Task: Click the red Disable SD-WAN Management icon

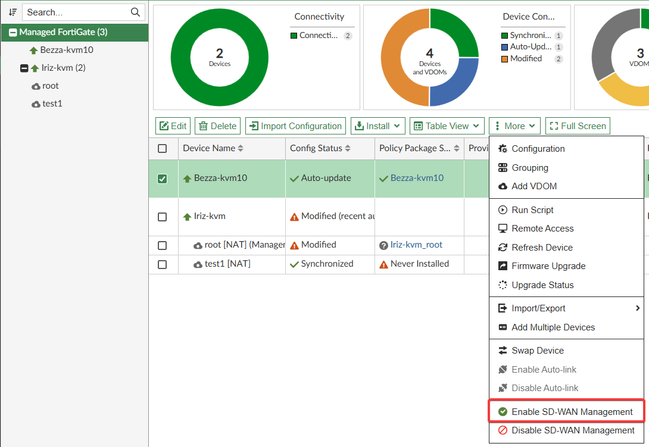Action: [x=503, y=431]
